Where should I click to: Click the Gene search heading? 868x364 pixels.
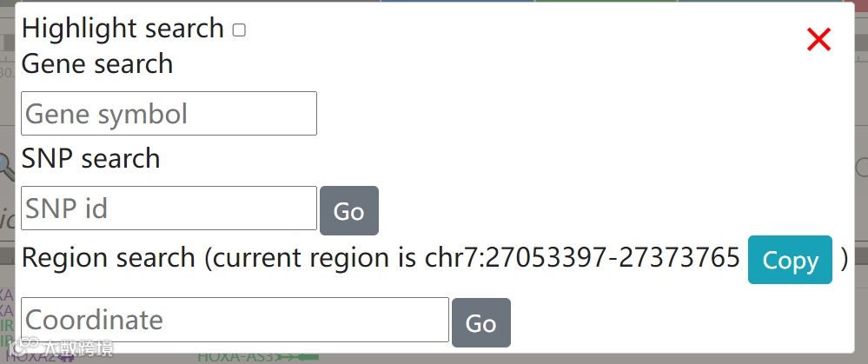[x=97, y=63]
